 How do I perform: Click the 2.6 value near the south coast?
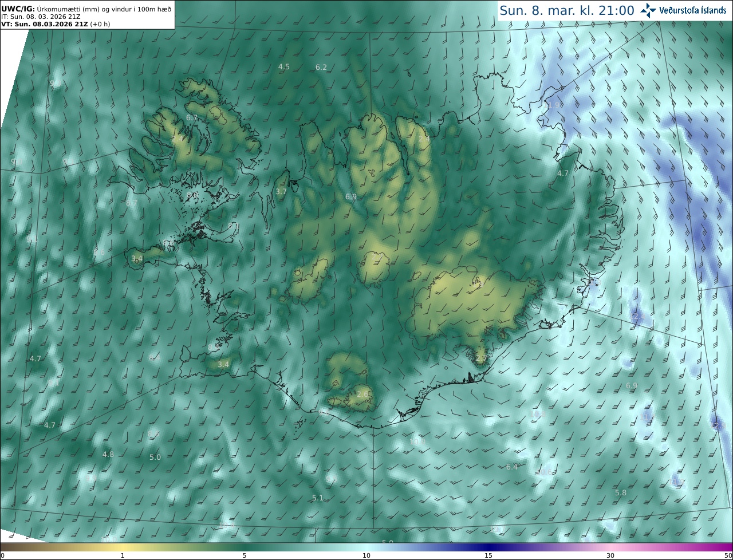pos(362,395)
